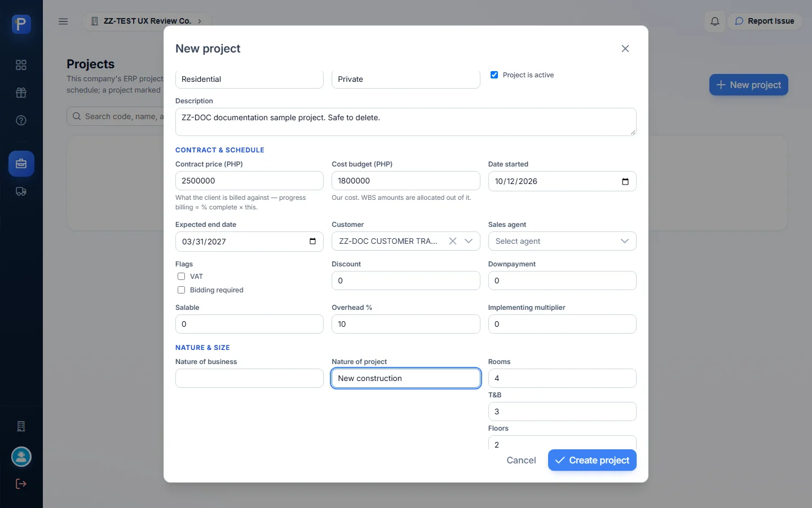Image resolution: width=812 pixels, height=508 pixels.
Task: Tick the Bidding required checkbox
Action: tap(182, 290)
